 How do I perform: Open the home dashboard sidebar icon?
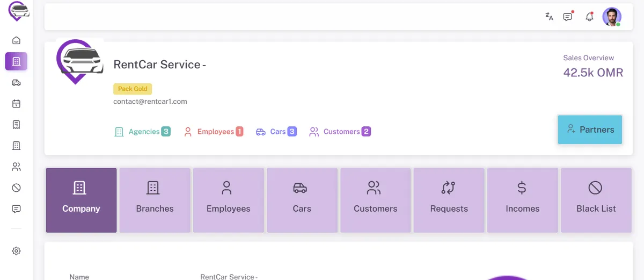tap(16, 40)
